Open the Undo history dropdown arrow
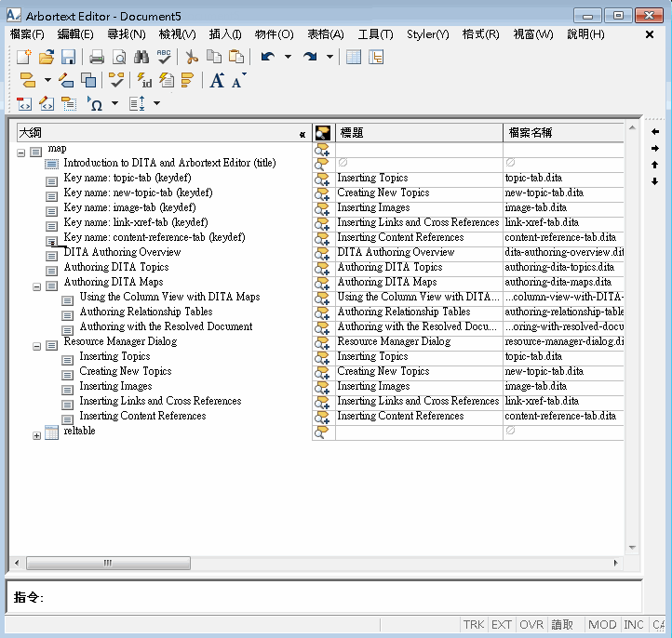 (288, 57)
